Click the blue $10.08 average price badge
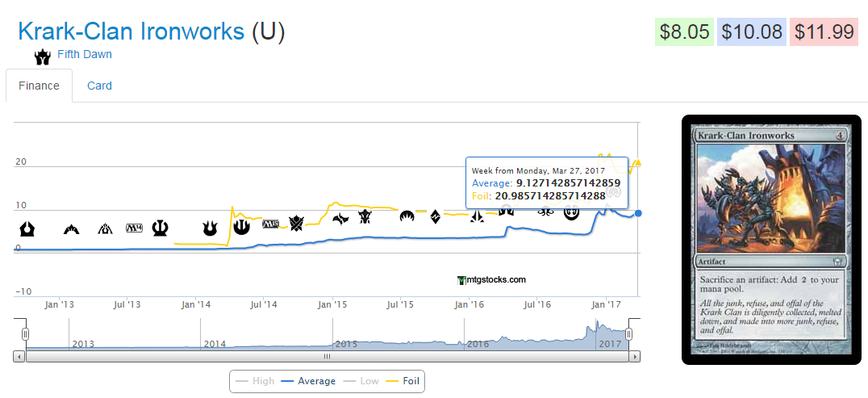Viewport: 868px width, 398px height. tap(752, 31)
